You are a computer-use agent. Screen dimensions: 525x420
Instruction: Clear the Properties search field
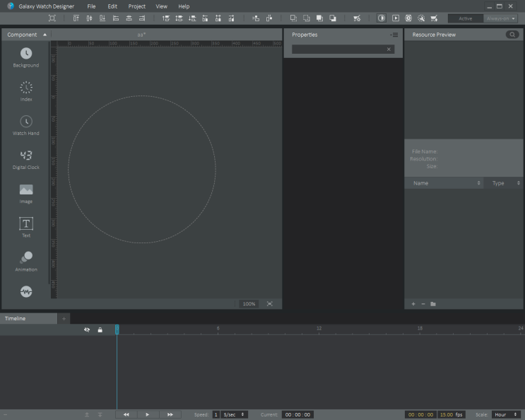click(389, 49)
